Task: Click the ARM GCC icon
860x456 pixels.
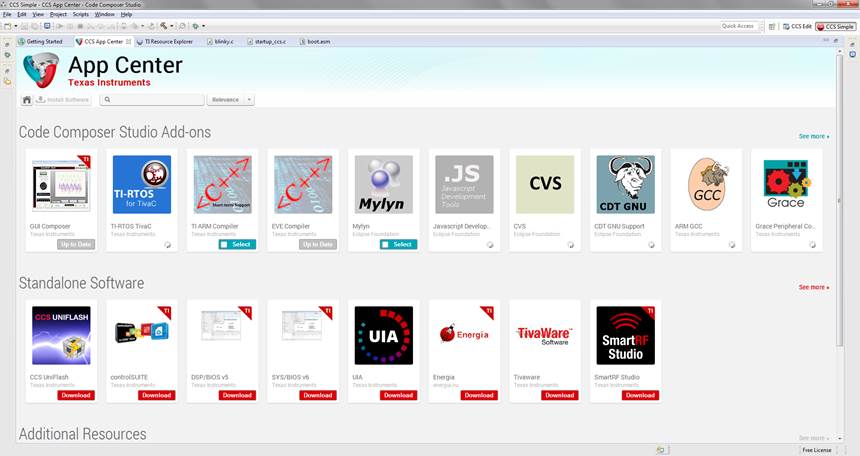Action: coord(706,184)
